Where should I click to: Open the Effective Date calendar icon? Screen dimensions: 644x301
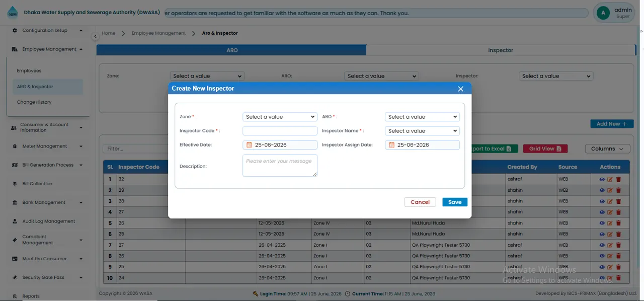[249, 145]
